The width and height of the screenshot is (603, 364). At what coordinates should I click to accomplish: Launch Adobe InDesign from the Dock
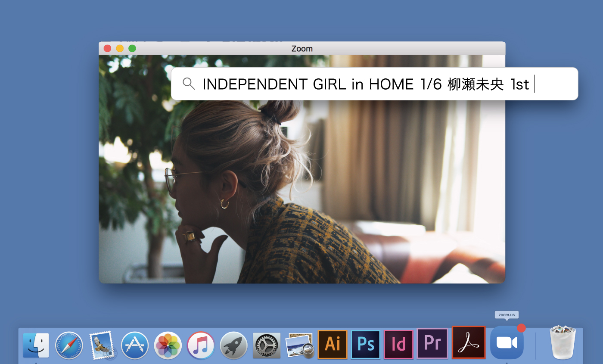[398, 344]
